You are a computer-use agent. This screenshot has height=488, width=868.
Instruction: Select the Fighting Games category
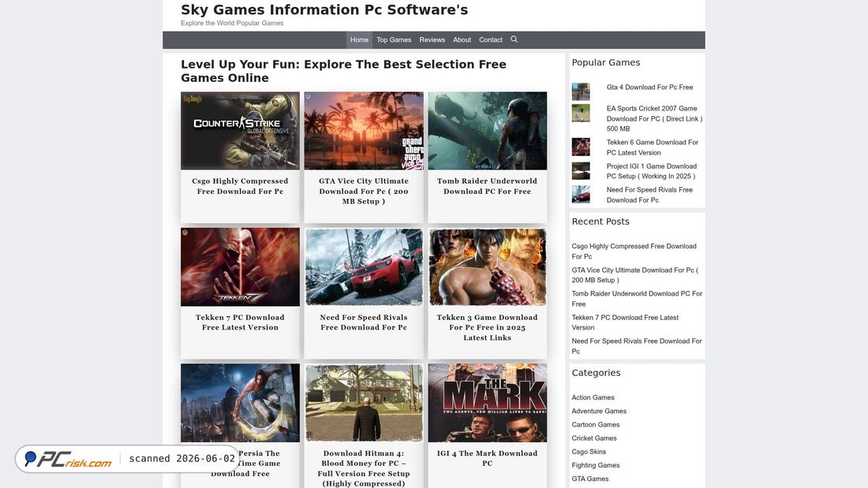point(596,465)
